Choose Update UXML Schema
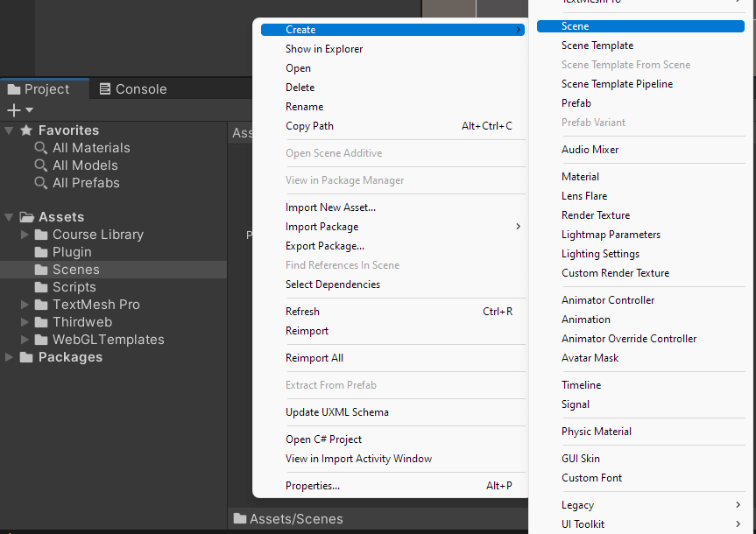Viewport: 756px width, 534px height. [393, 412]
